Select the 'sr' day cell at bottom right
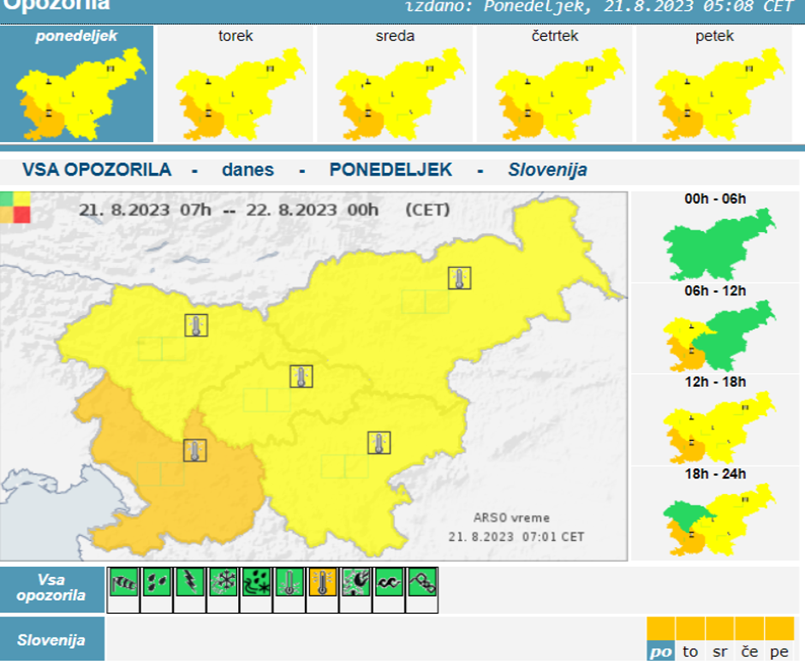Screen dimensions: 805x672 (719, 651)
